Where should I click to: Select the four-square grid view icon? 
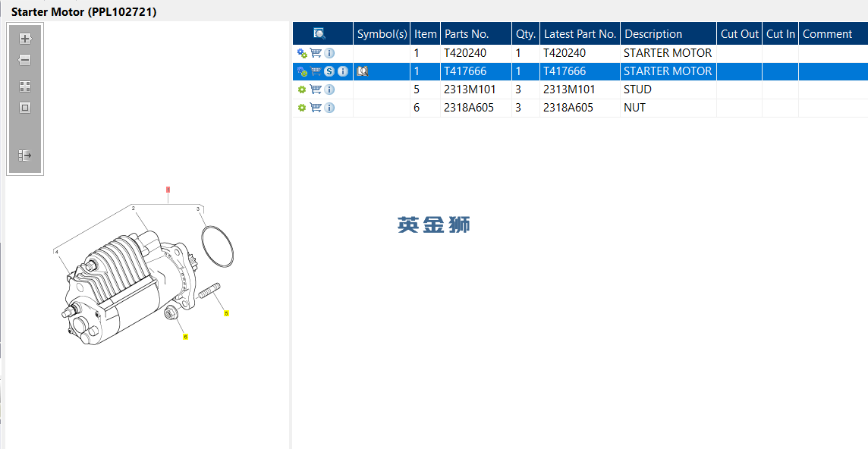(25, 86)
